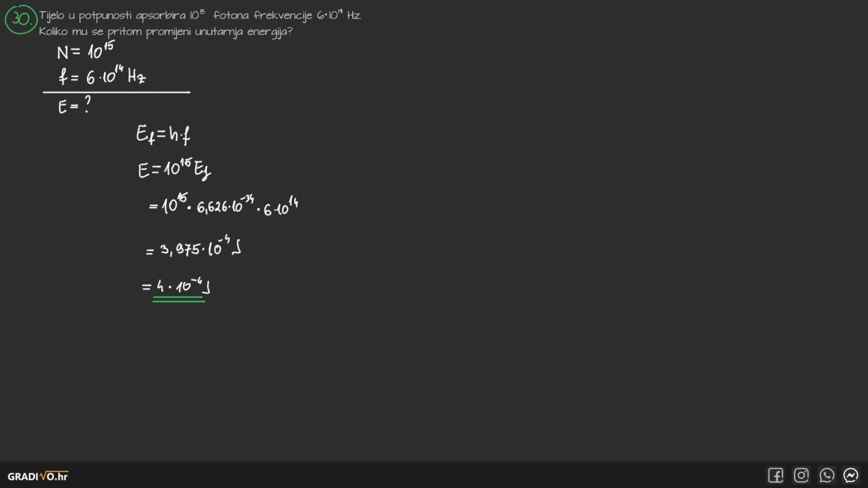This screenshot has height=488, width=868.
Task: Click the green circled number 30
Action: (21, 19)
